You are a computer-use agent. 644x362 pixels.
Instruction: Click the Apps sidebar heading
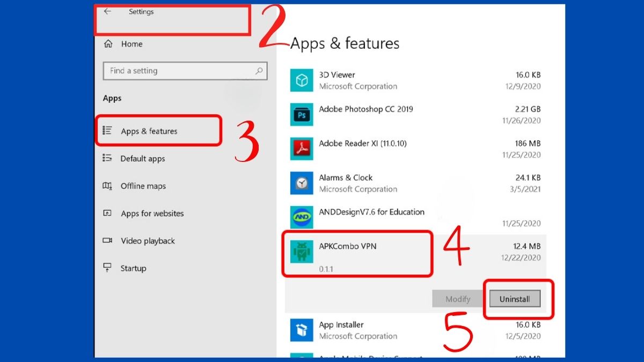[x=112, y=98]
